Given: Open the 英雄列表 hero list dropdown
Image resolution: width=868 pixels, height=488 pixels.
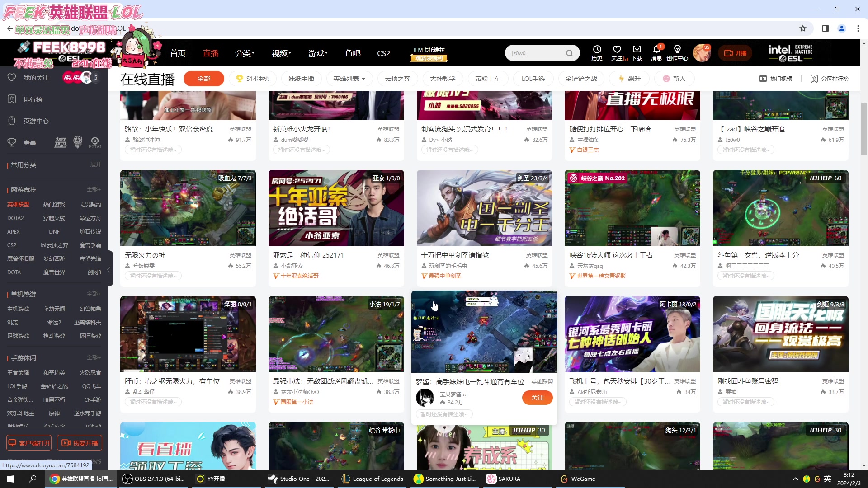Looking at the screenshot, I should coord(349,79).
